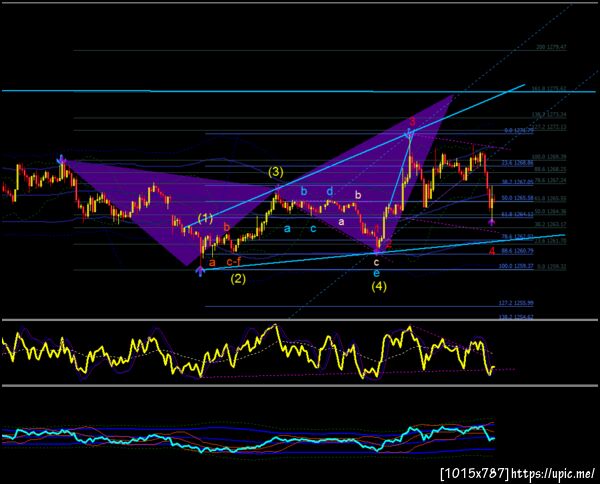This screenshot has height=484, width=600.
Task: Click the yellow (3) wave label
Action: click(x=276, y=172)
